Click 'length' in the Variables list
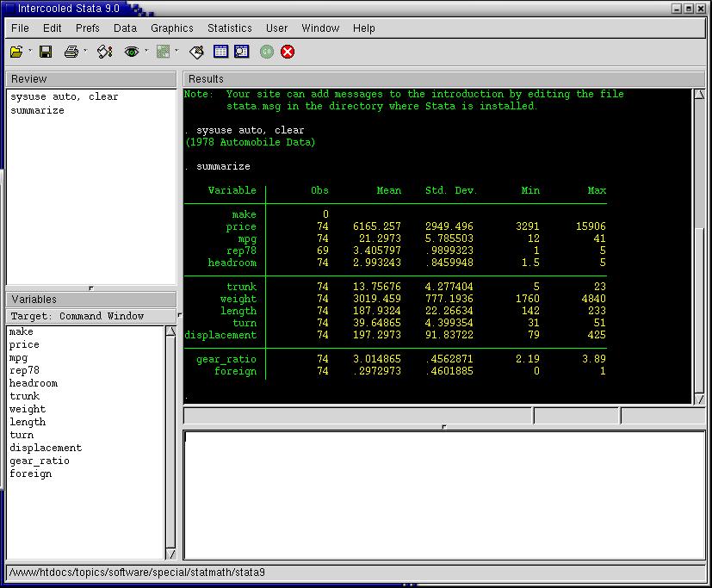Image resolution: width=712 pixels, height=588 pixels. click(28, 422)
